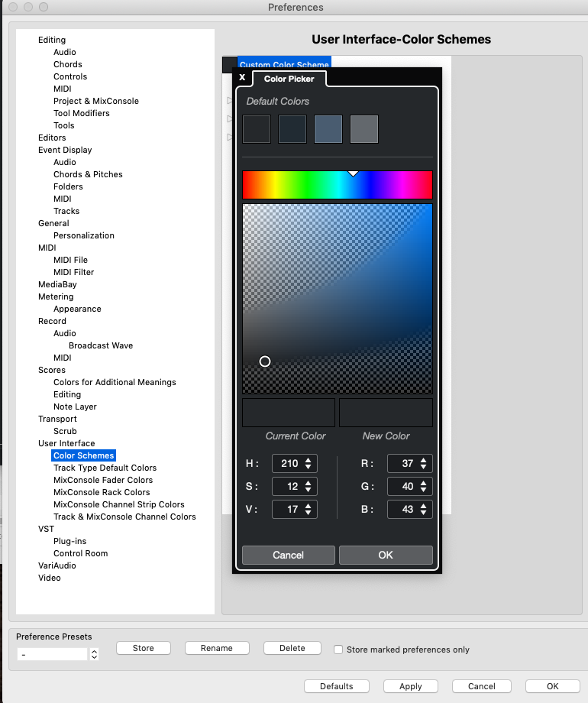Check Store marked preferences only
The height and width of the screenshot is (703, 588).
[x=338, y=650]
